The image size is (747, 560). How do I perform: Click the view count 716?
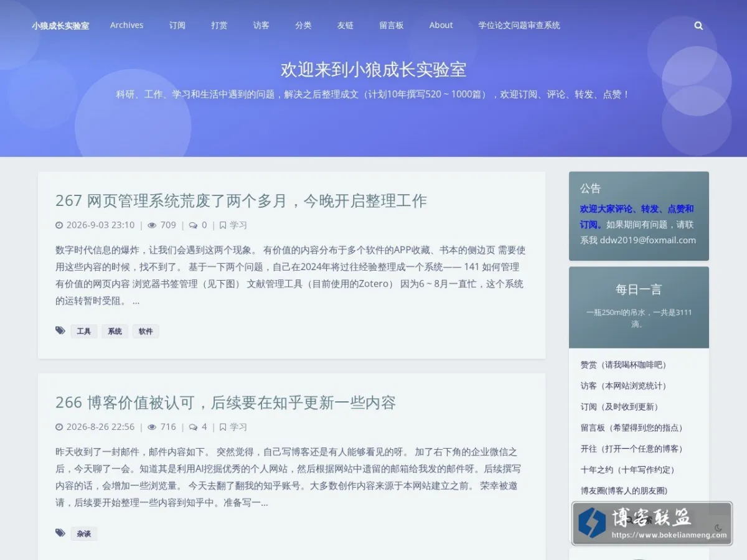coord(168,427)
